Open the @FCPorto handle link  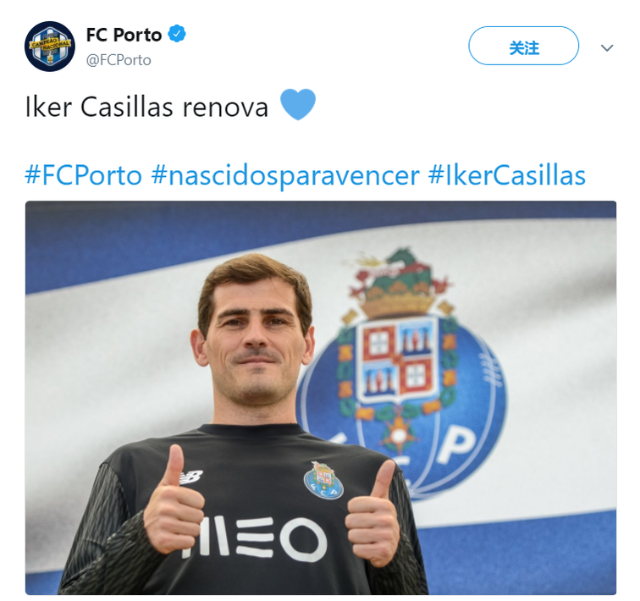118,60
